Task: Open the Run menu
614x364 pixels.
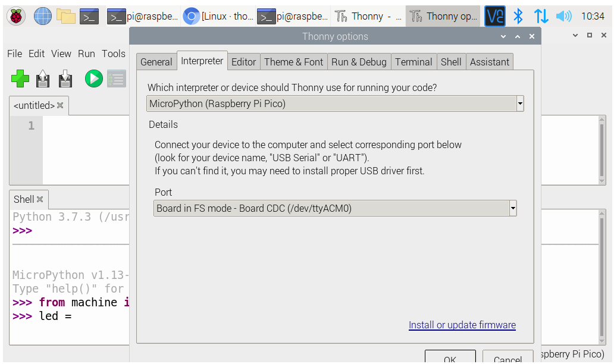Action: point(86,54)
